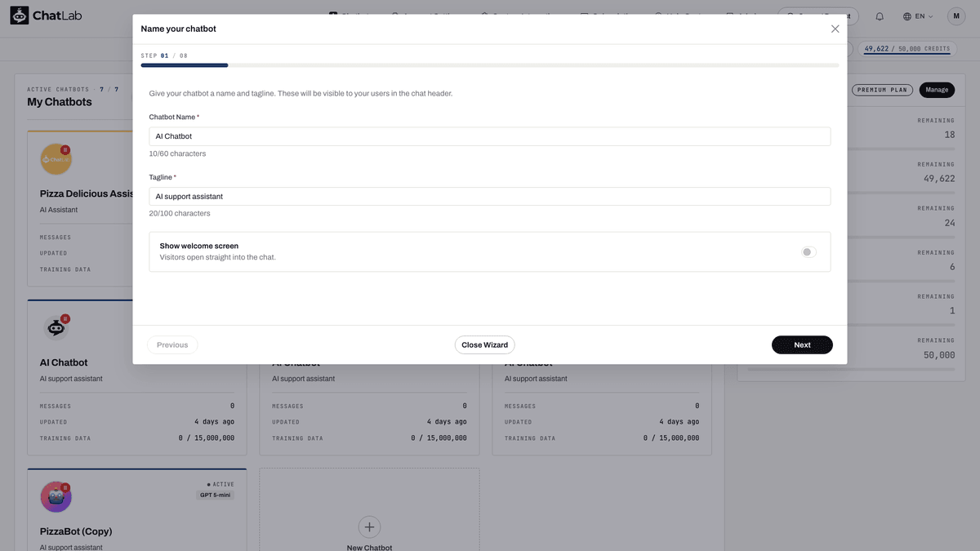Click the GPT 5-mini model badge

coord(216,495)
